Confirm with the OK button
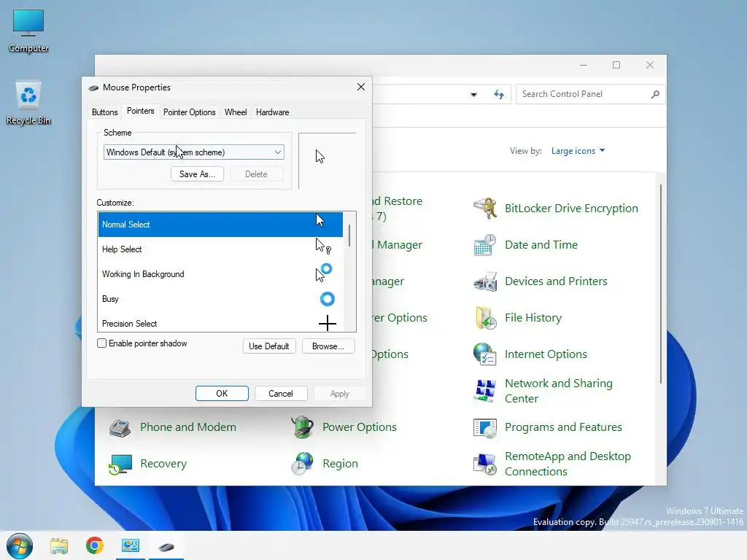The height and width of the screenshot is (560, 747). click(222, 393)
